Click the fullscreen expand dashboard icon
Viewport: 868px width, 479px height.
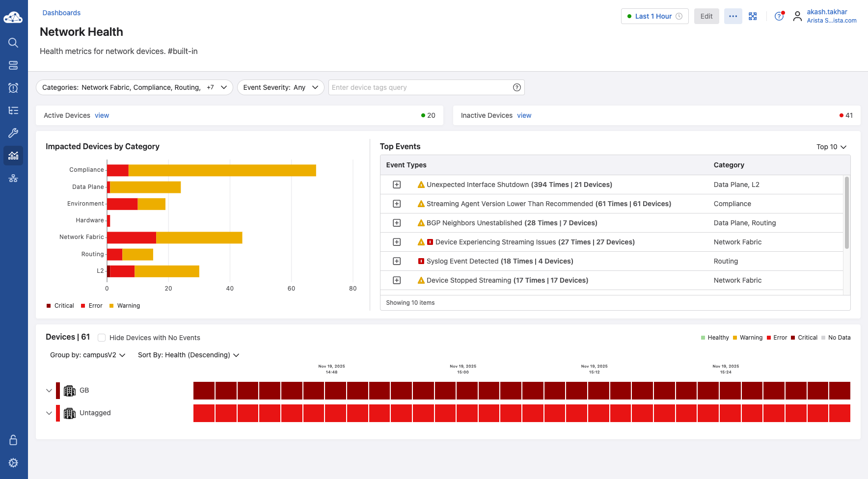(753, 16)
